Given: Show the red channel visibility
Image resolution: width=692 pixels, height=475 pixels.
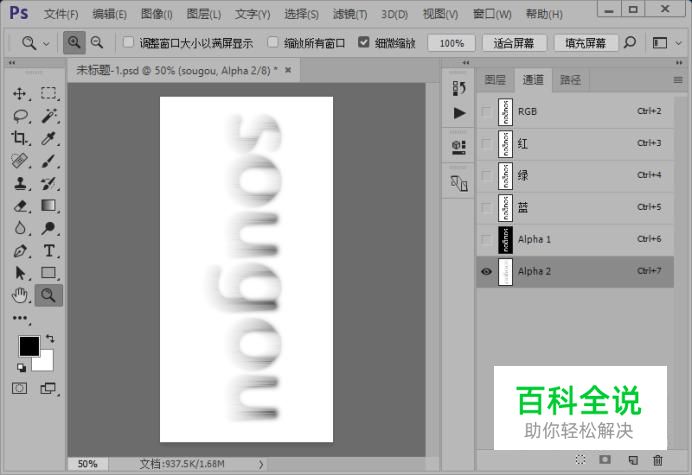Looking at the screenshot, I should tap(486, 143).
